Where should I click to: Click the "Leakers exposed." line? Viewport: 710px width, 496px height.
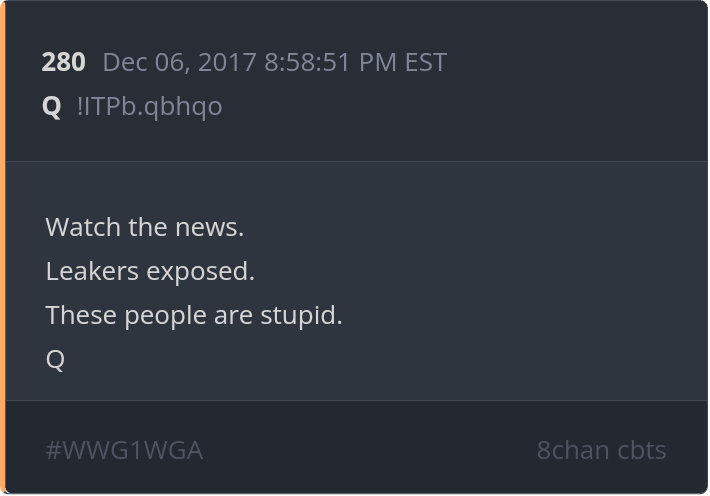[x=150, y=271]
